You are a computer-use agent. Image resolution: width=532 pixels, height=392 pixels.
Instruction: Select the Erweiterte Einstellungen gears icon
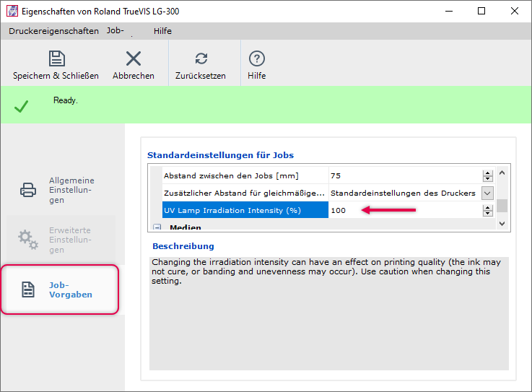point(28,240)
